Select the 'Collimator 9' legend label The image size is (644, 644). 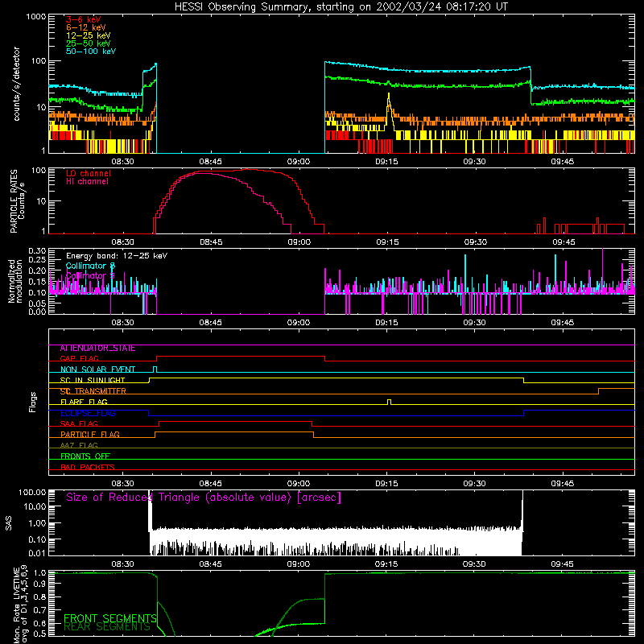pyautogui.click(x=90, y=275)
